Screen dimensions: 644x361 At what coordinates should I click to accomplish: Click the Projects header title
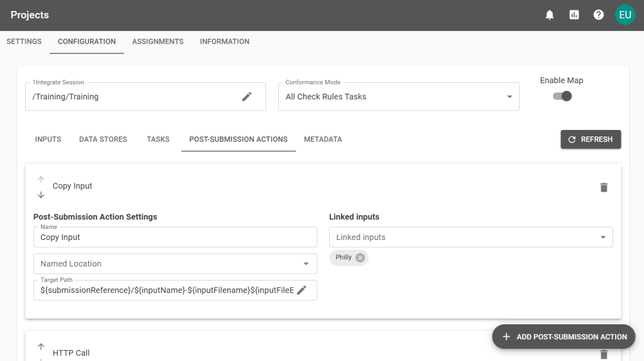[x=30, y=15]
